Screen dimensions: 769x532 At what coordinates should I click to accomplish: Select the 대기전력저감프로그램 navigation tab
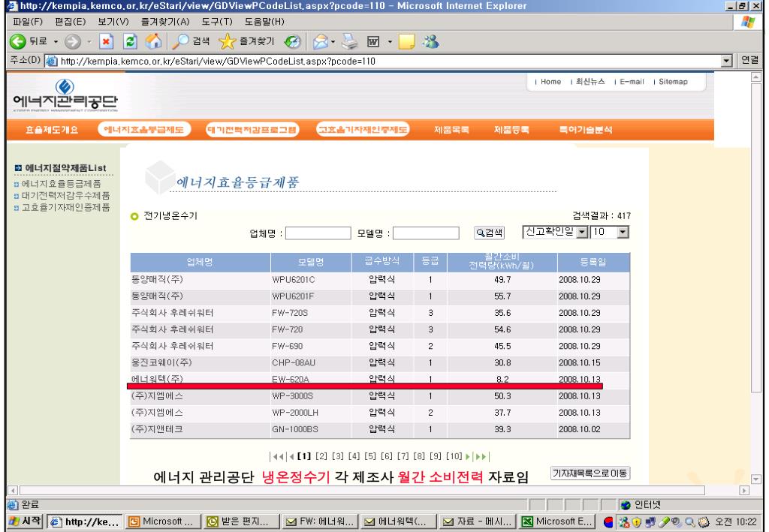(x=252, y=130)
